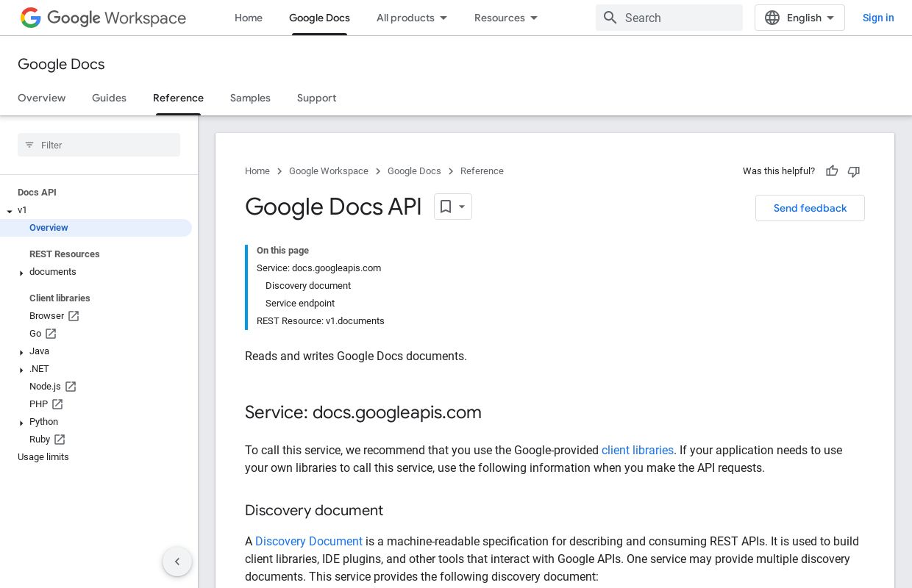Switch to the Samples tab
Viewport: 912px width, 588px height.
(250, 98)
